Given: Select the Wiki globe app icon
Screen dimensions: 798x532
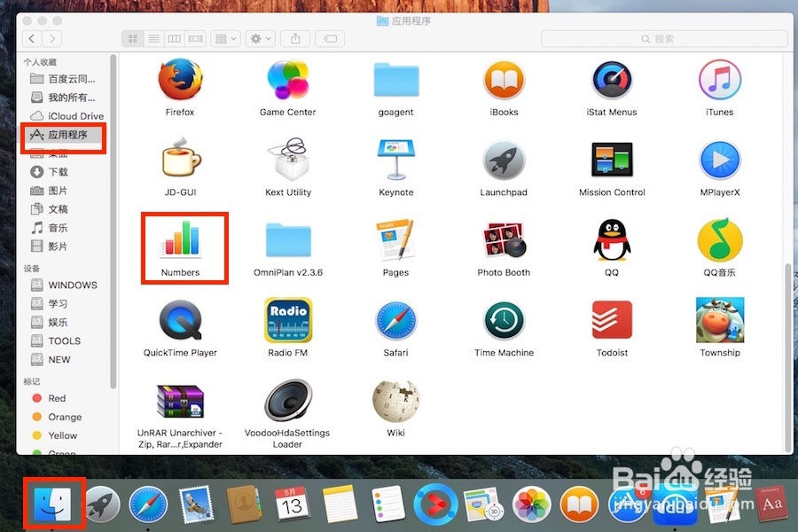Looking at the screenshot, I should click(396, 401).
